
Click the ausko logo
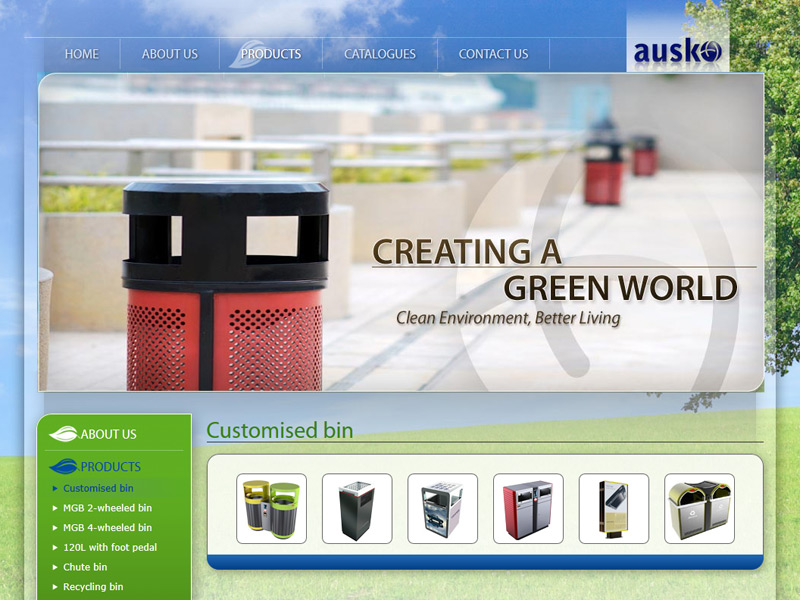678,52
